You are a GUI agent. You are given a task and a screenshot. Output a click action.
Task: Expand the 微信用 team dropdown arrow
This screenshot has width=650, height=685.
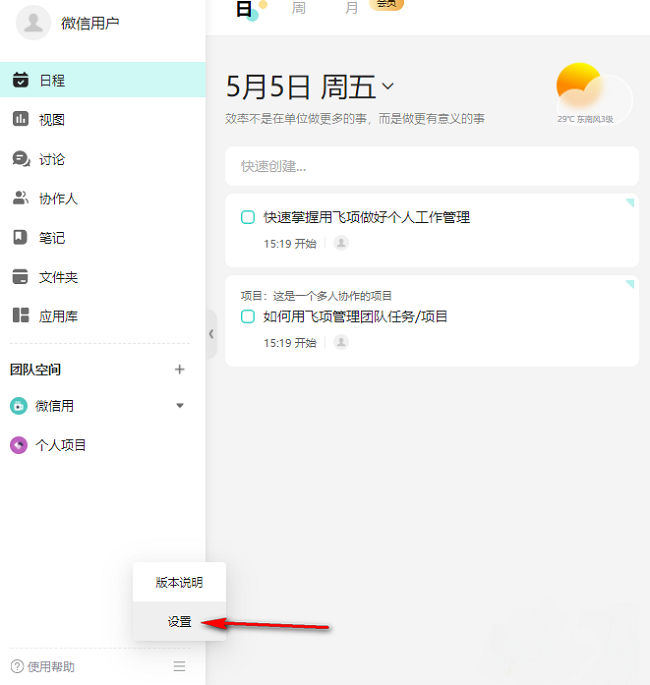point(180,406)
